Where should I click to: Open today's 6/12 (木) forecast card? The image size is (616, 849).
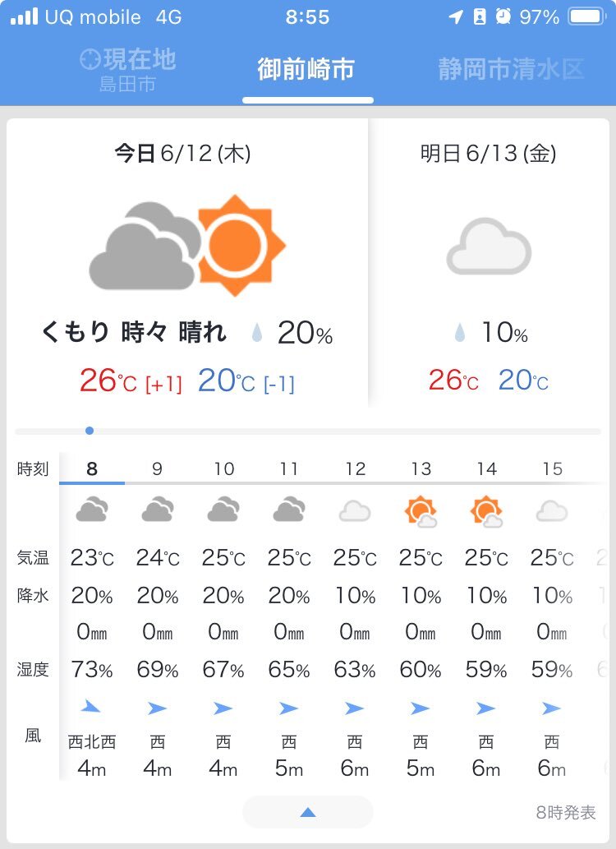[x=187, y=263]
